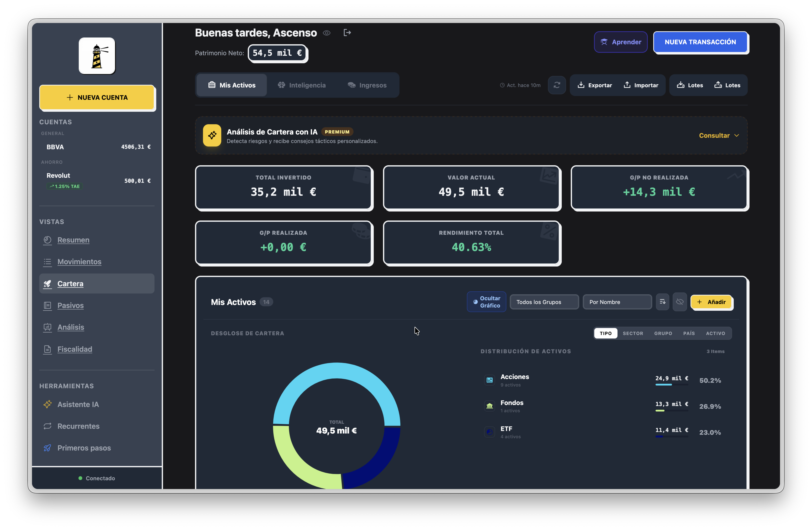Switch to the Mis Activos tab

[x=232, y=85]
